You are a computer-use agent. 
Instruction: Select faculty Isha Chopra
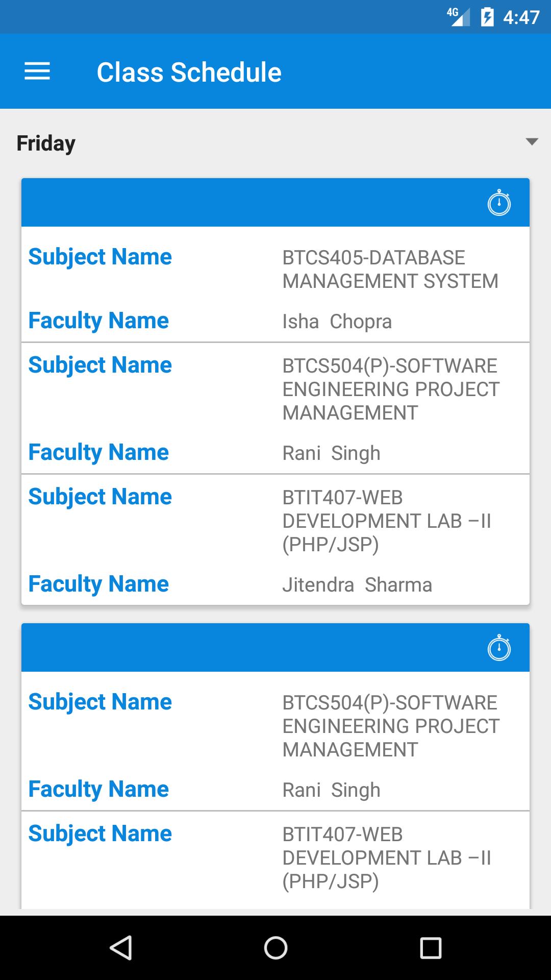click(337, 322)
